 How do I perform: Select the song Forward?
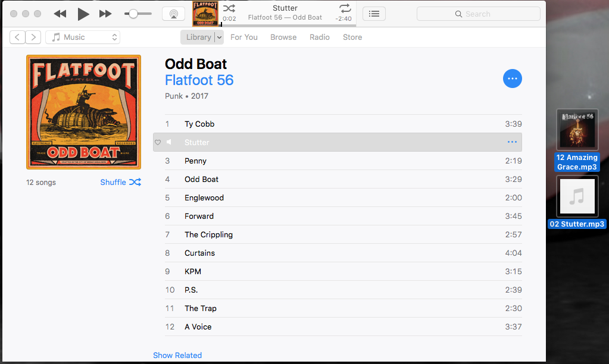(x=343, y=216)
